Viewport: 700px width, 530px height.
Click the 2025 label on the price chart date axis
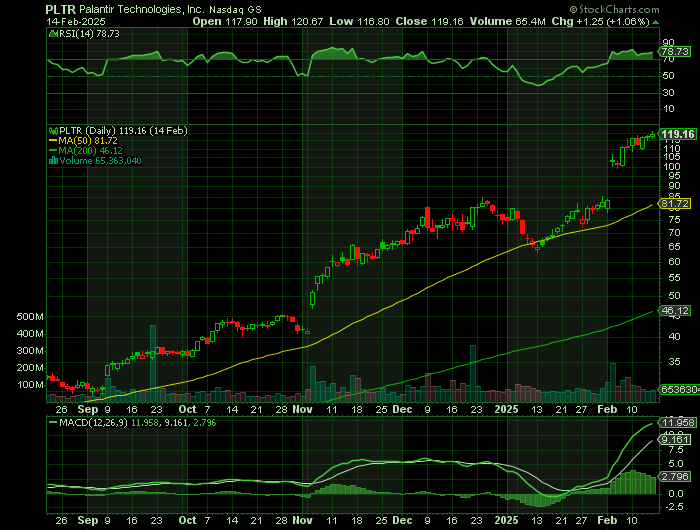click(507, 409)
